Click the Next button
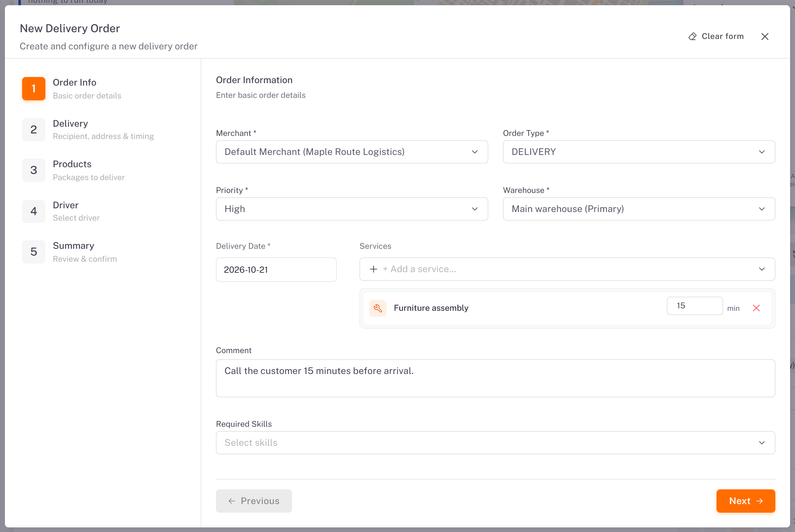This screenshot has height=532, width=795. [746, 501]
